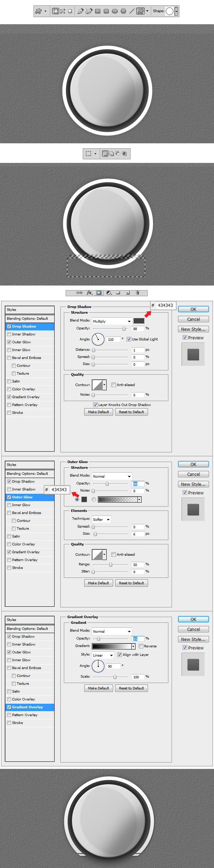Select Add to selection mode icon
Viewport: 214px width, 868px height.
pyautogui.click(x=111, y=154)
